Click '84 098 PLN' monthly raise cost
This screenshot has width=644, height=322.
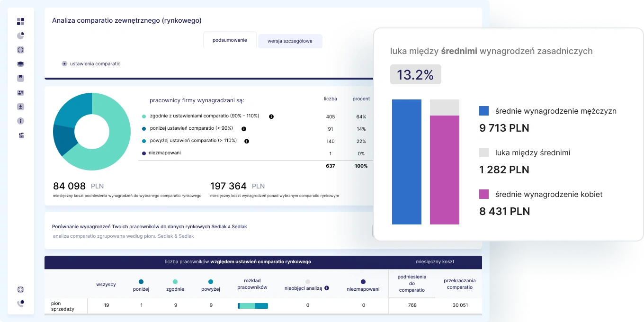[79, 186]
